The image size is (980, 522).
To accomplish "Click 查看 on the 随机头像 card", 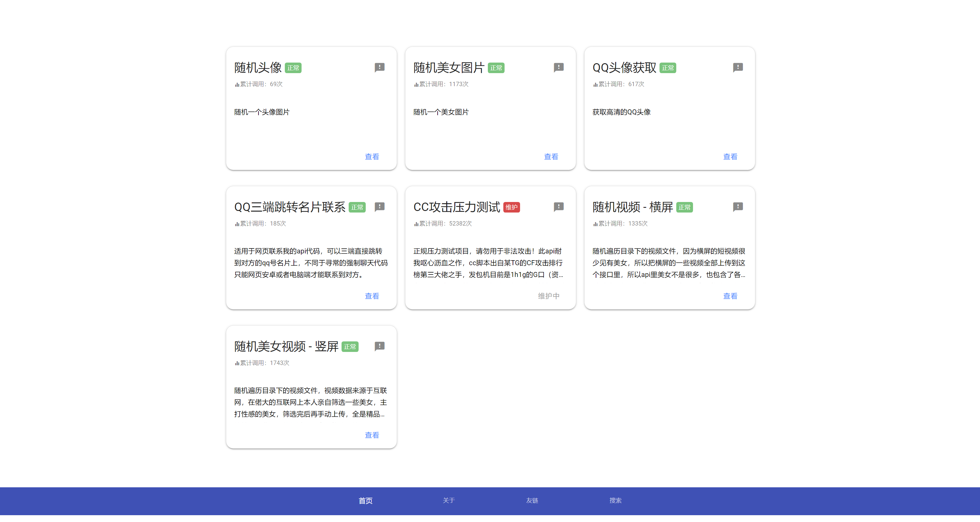I will tap(371, 156).
